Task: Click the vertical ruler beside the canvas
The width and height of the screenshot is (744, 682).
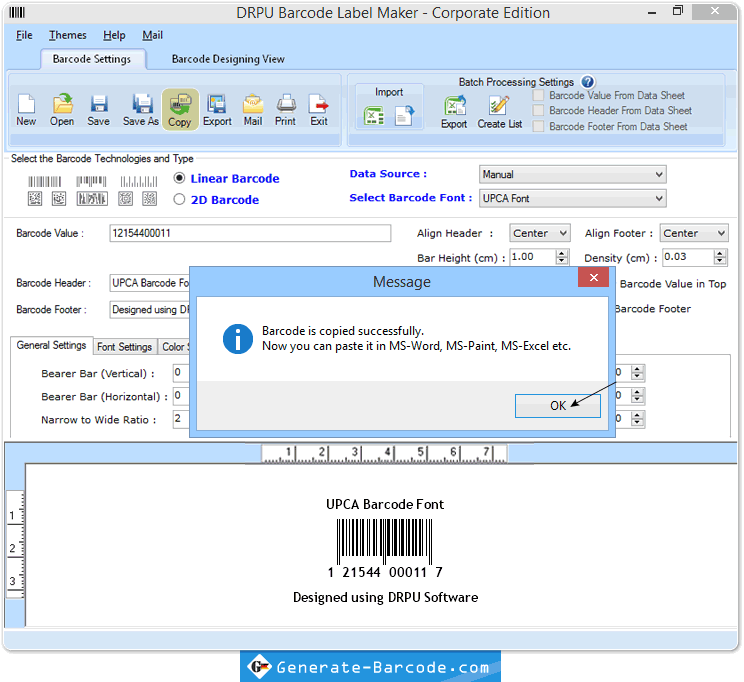Action: tap(15, 544)
